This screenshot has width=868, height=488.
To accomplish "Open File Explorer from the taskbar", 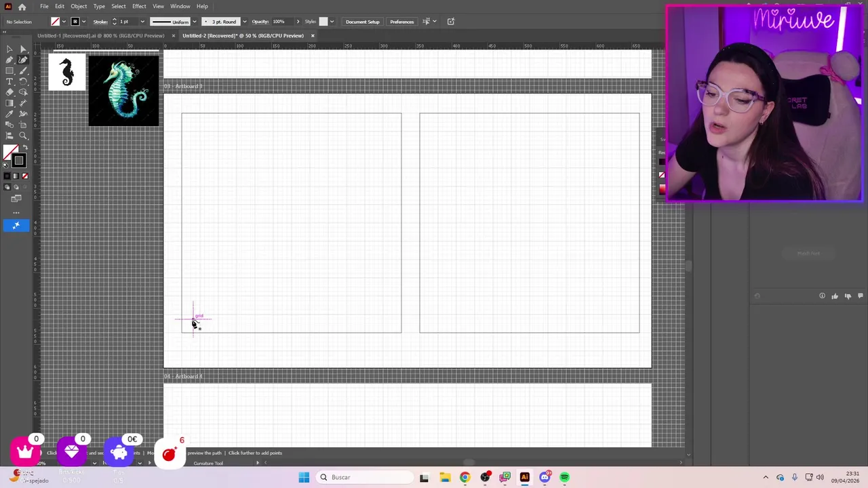I will pos(445,477).
